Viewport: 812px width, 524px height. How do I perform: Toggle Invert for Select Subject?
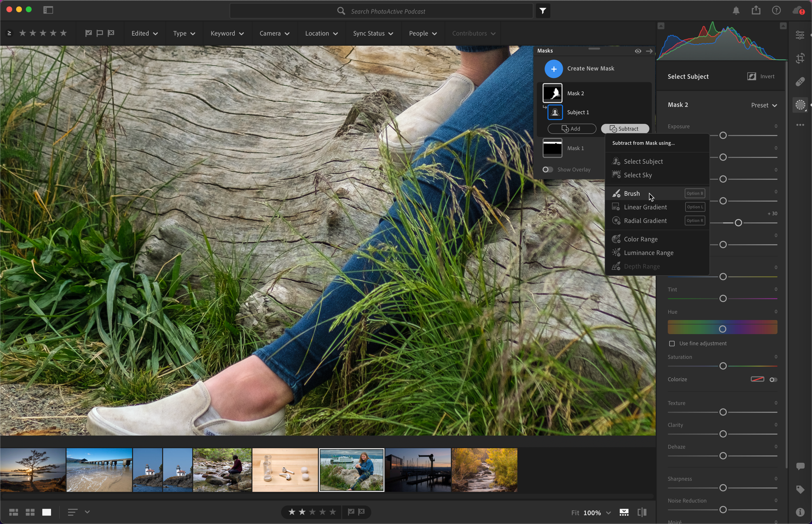[761, 76]
